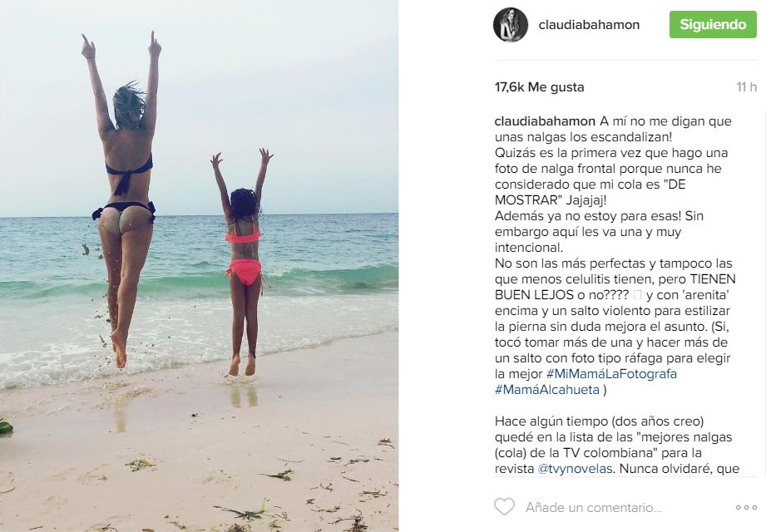Open the #MamáAlcahueta hashtag
This screenshot has width=766, height=532.
click(547, 390)
